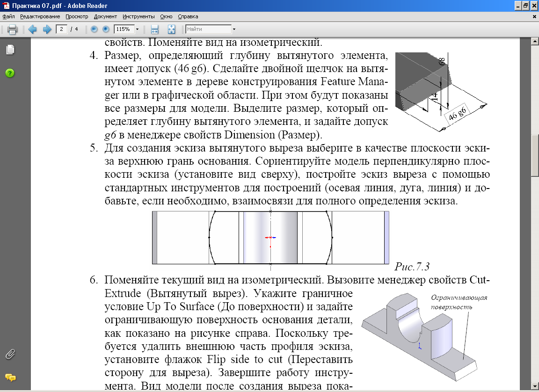
Task: Click the Рис.7.3 sketch figure
Action: click(x=270, y=238)
